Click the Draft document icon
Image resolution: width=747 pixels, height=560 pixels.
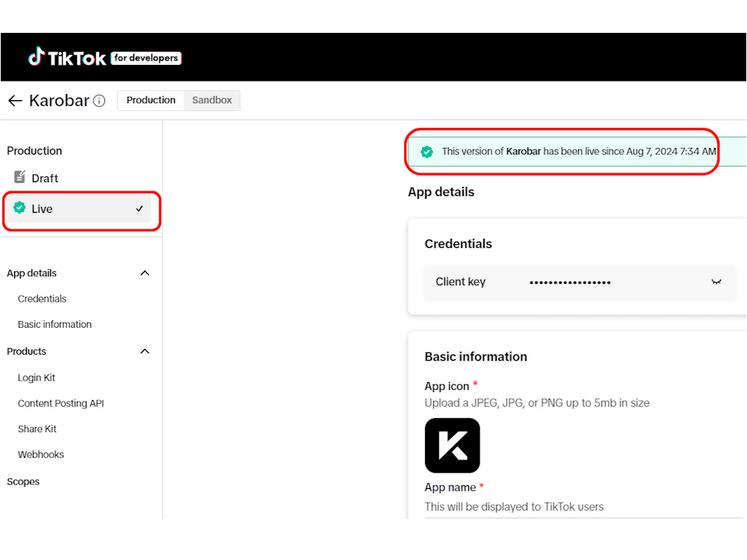pyautogui.click(x=19, y=177)
